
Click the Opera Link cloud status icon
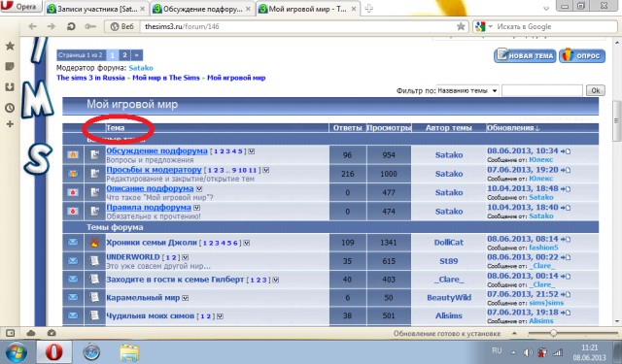31,333
